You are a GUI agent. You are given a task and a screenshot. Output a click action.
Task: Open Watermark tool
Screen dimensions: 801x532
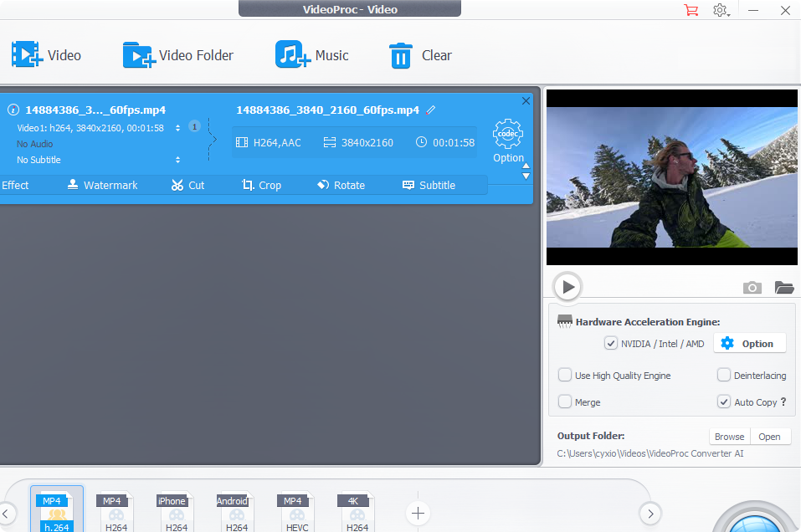click(102, 185)
